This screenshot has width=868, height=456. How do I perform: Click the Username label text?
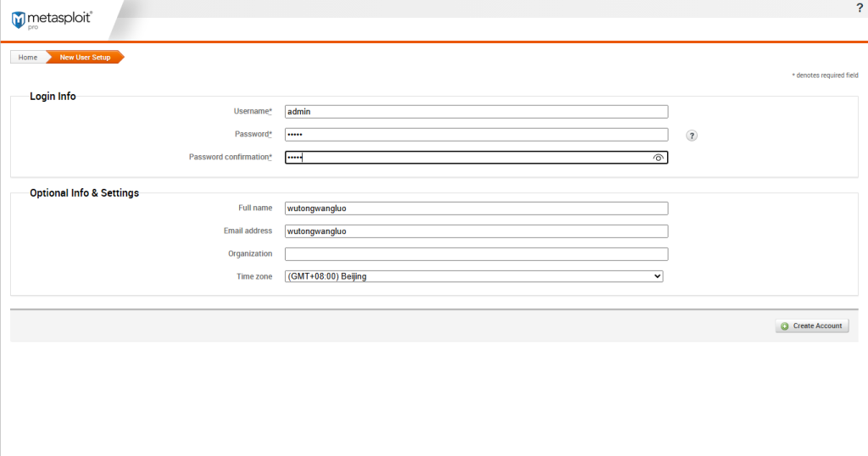(252, 111)
